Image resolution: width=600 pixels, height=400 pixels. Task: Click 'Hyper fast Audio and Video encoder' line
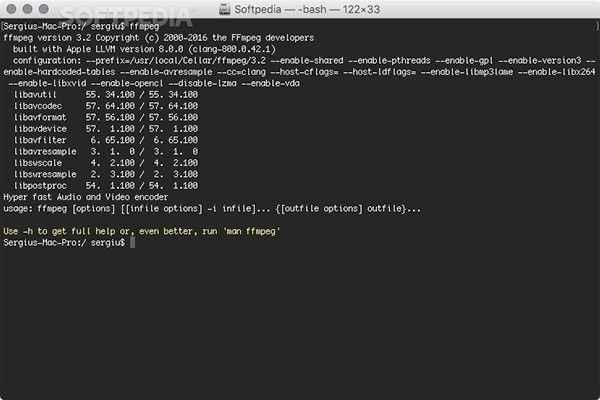coord(86,197)
